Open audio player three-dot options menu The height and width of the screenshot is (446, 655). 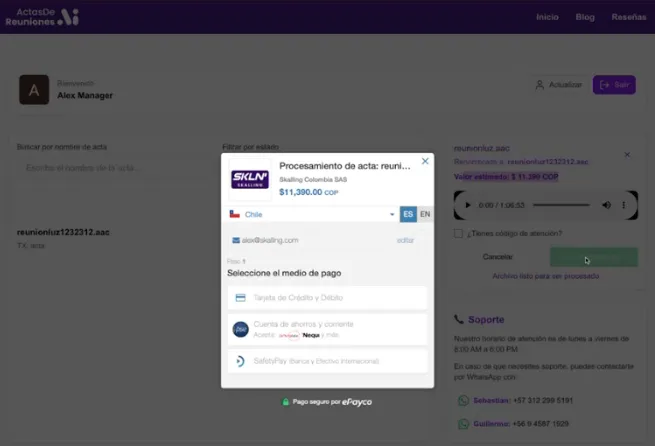point(624,205)
